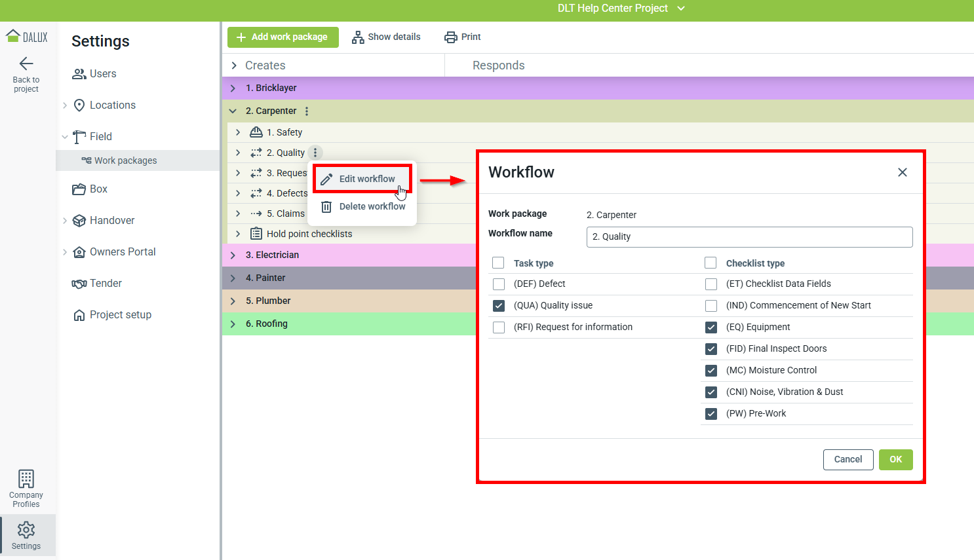The height and width of the screenshot is (560, 974).
Task: Click the Workflow name input field
Action: tap(749, 237)
